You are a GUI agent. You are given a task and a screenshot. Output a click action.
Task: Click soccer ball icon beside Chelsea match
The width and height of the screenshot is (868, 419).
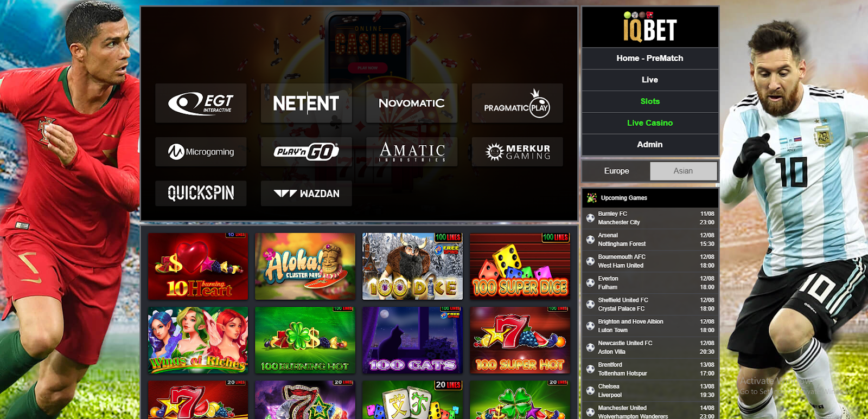pos(590,391)
